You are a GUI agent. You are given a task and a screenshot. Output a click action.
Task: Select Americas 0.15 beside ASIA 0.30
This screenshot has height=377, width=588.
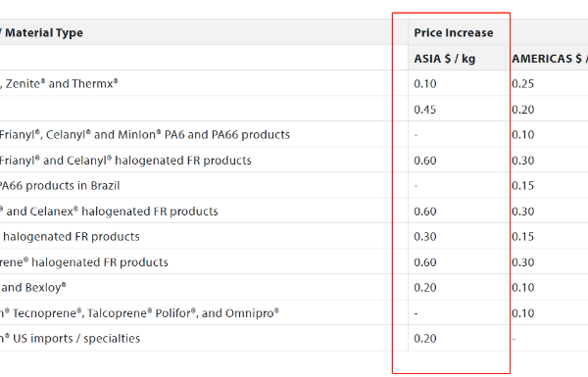522,237
